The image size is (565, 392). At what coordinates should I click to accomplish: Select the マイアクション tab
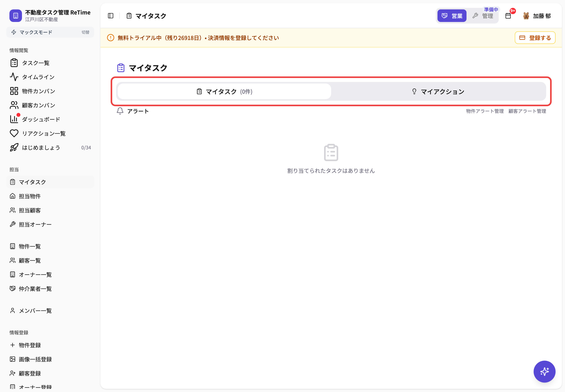438,92
